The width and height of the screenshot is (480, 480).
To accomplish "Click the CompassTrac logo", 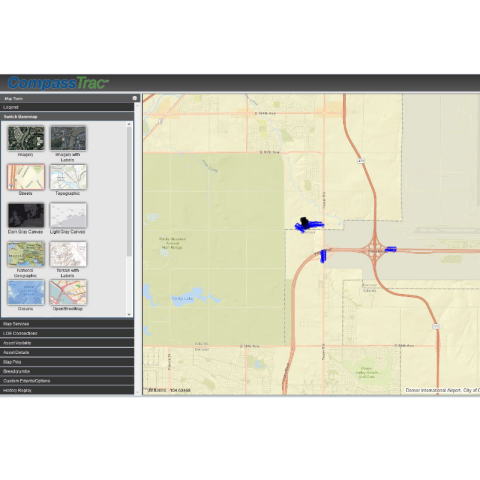I will pos(58,83).
